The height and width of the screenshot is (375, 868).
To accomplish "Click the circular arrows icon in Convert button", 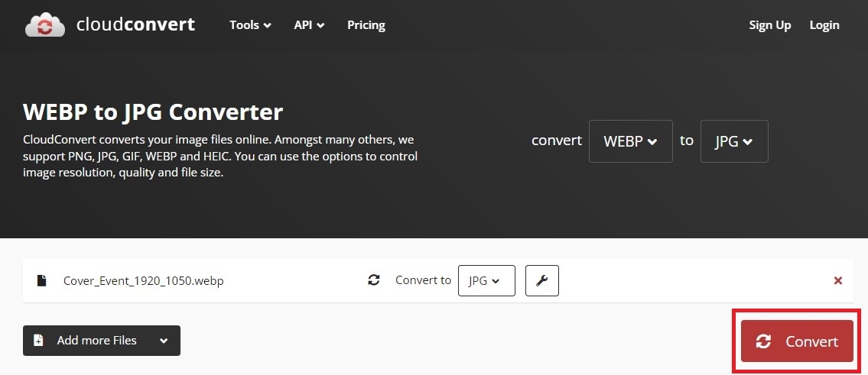I will point(763,341).
